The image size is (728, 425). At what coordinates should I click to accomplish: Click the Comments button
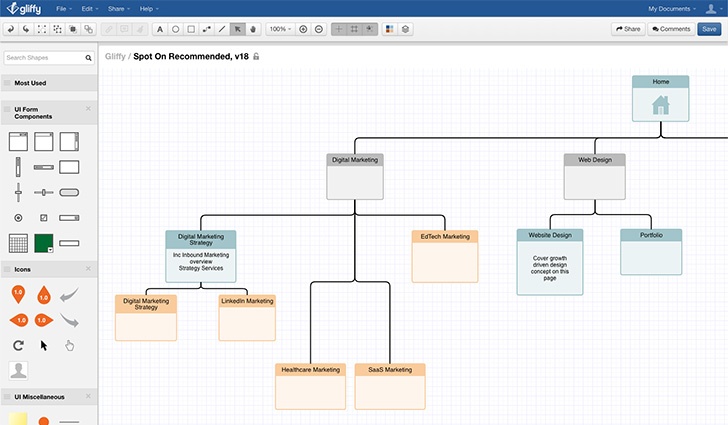tap(671, 29)
